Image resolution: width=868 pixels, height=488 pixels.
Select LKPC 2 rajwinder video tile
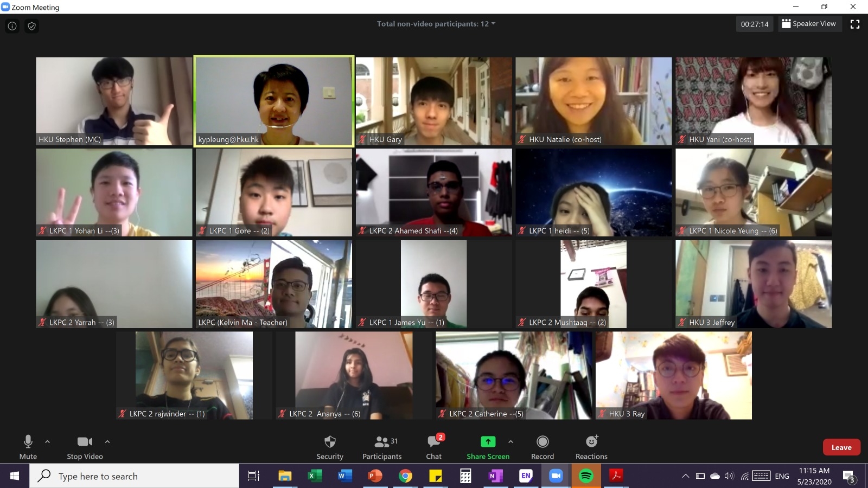coord(194,376)
